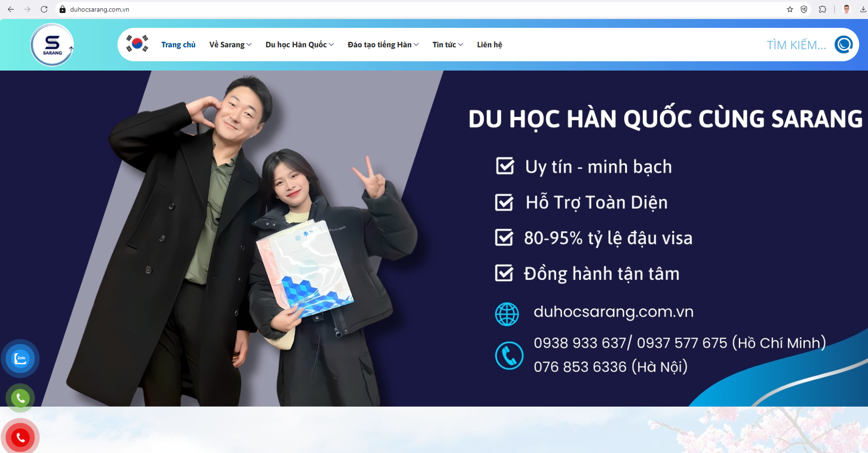The height and width of the screenshot is (453, 868).
Task: Click the Hồ Chí Minh phone numbers text
Action: (680, 343)
